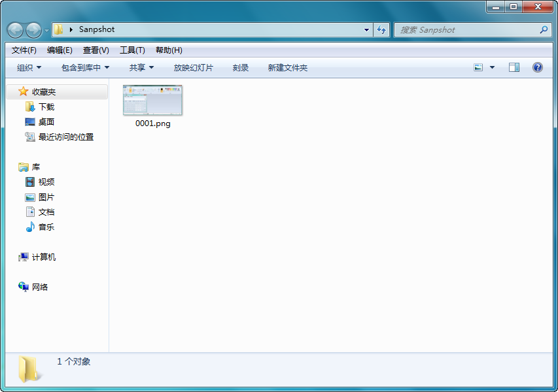The width and height of the screenshot is (558, 392).
Task: Click the change view icon in toolbar
Action: [x=478, y=67]
